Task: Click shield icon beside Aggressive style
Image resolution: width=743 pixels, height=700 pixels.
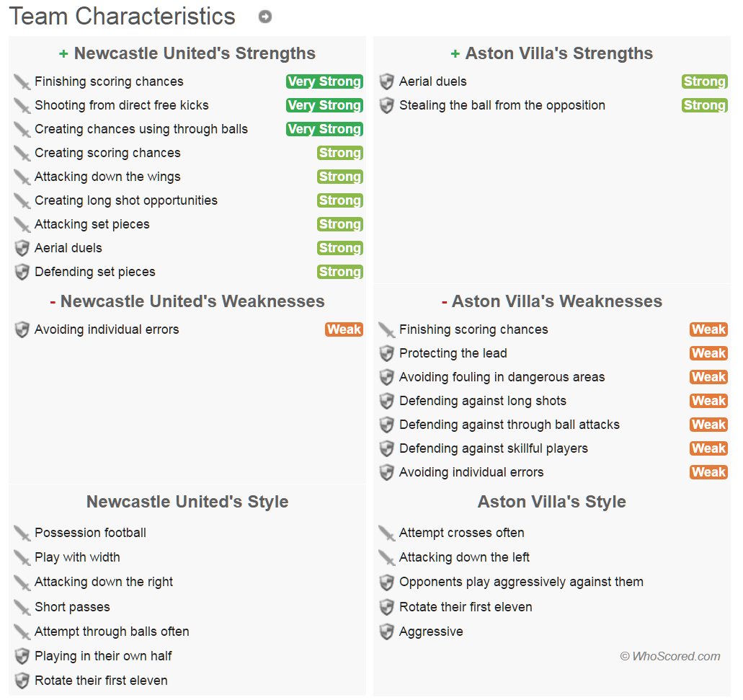Action: point(387,632)
